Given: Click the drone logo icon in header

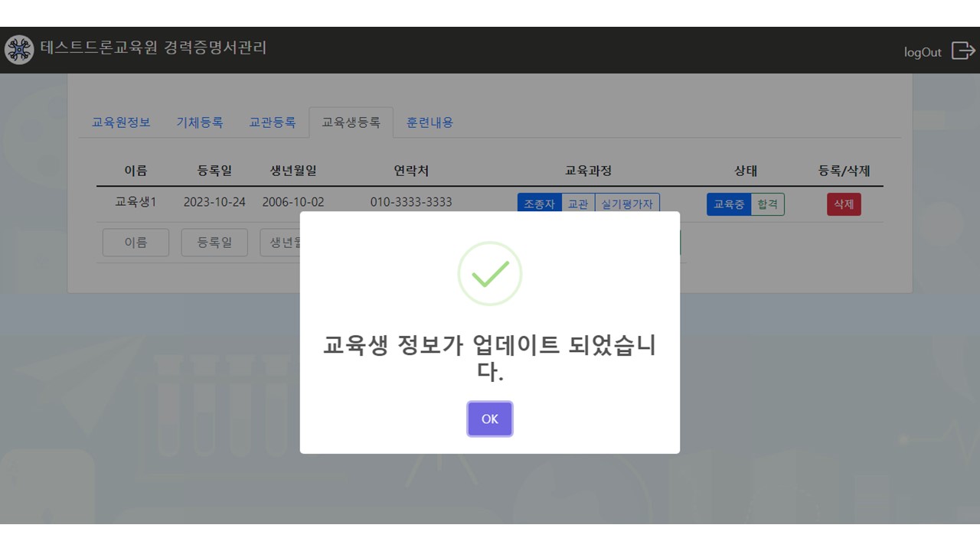Looking at the screenshot, I should tap(18, 50).
